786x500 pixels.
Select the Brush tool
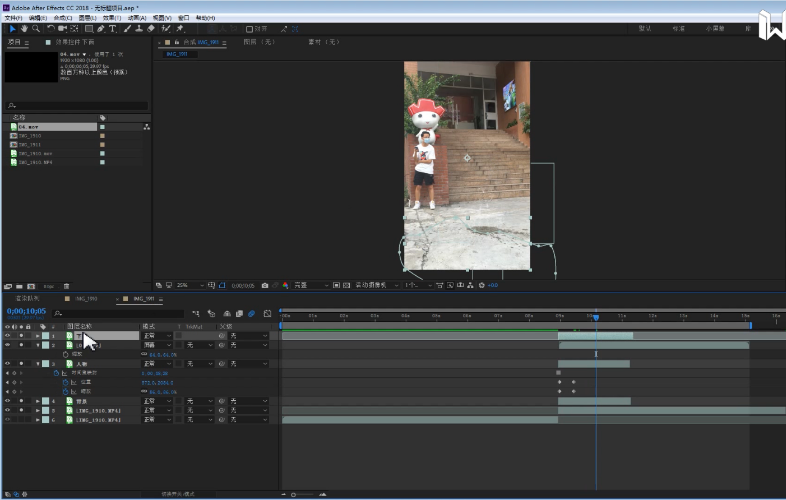[x=127, y=29]
